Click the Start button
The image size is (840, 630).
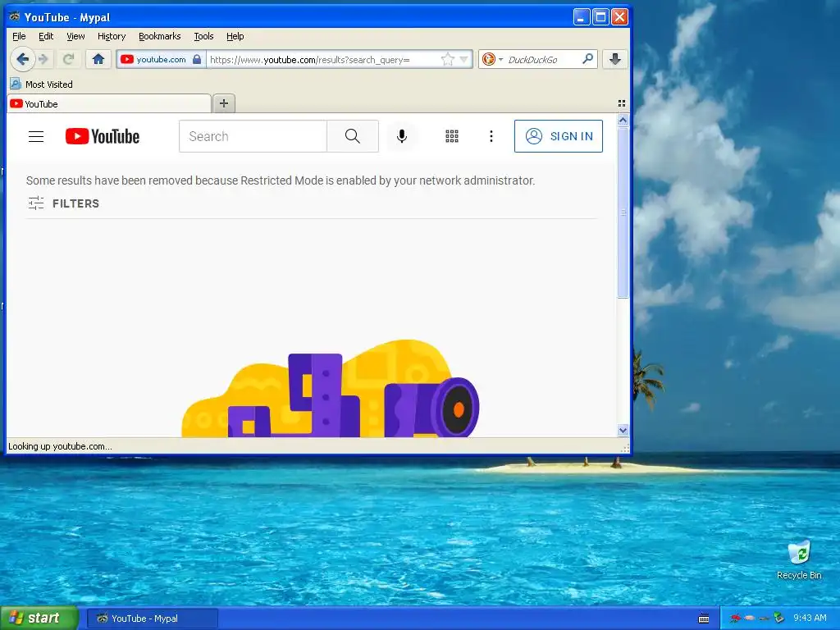click(x=39, y=619)
